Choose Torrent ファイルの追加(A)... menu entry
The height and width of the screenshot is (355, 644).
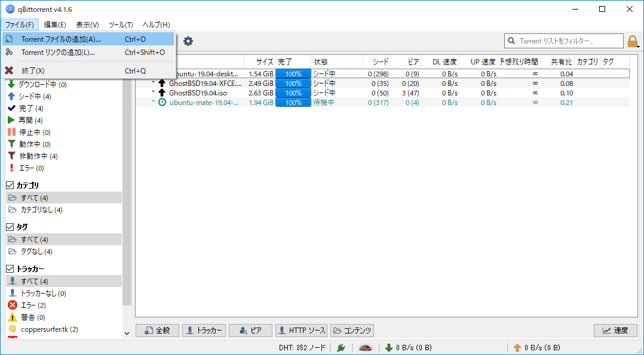[88, 39]
